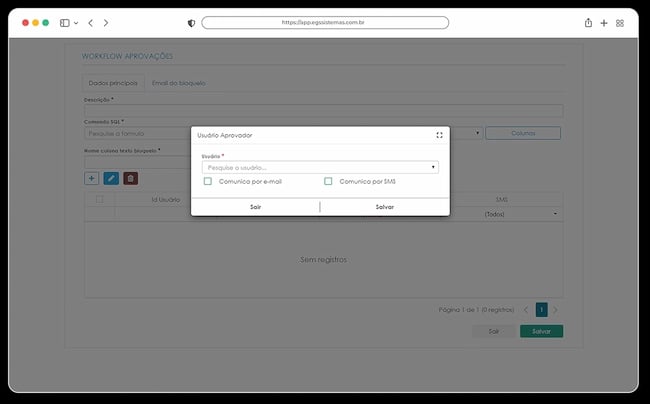Screen dimensions: 650x404
Task: Enable Comunica por SMS checkbox
Action: (x=328, y=181)
